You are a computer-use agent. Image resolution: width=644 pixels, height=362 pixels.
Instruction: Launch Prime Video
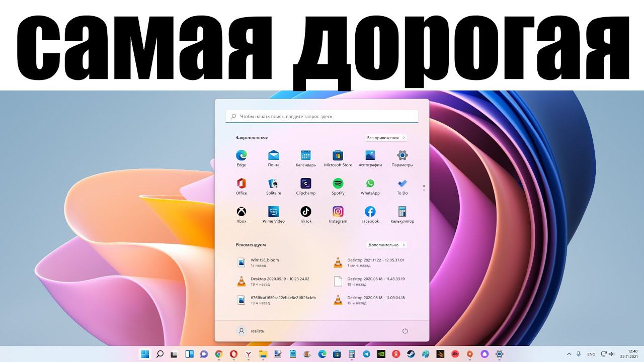click(274, 214)
